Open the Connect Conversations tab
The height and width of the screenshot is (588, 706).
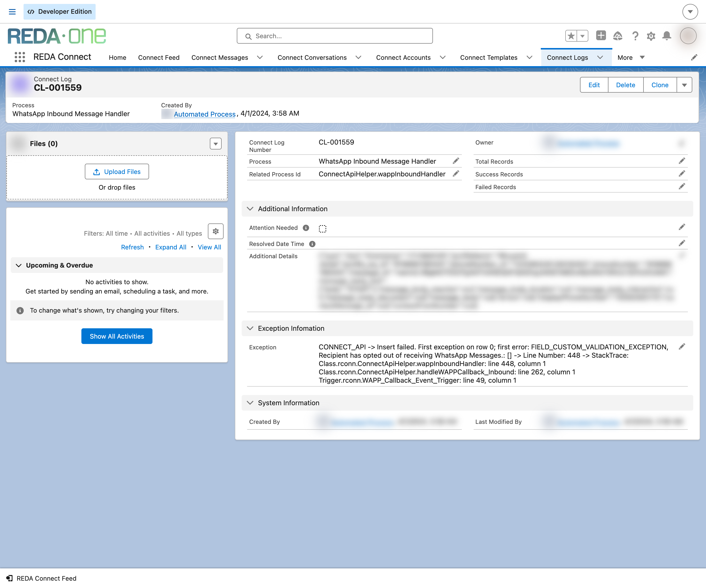click(312, 58)
